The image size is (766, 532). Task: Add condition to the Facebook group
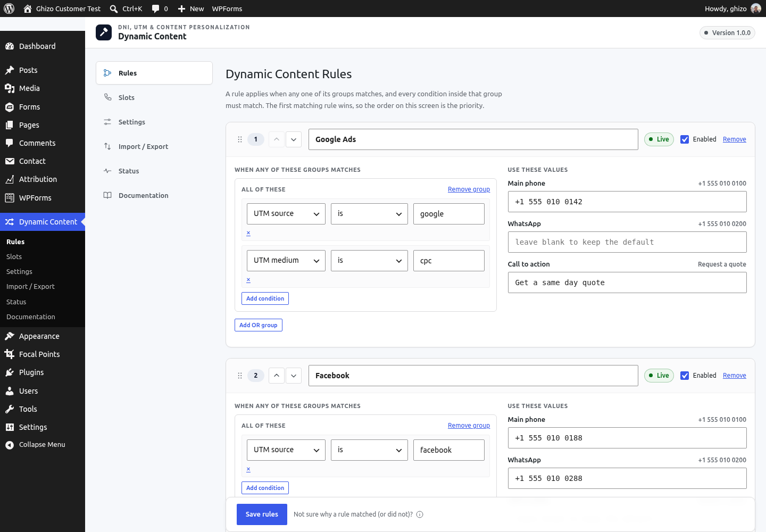[265, 488]
